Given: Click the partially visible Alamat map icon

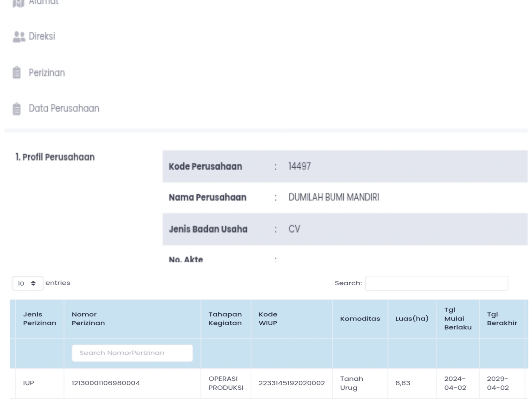Looking at the screenshot, I should [x=19, y=3].
